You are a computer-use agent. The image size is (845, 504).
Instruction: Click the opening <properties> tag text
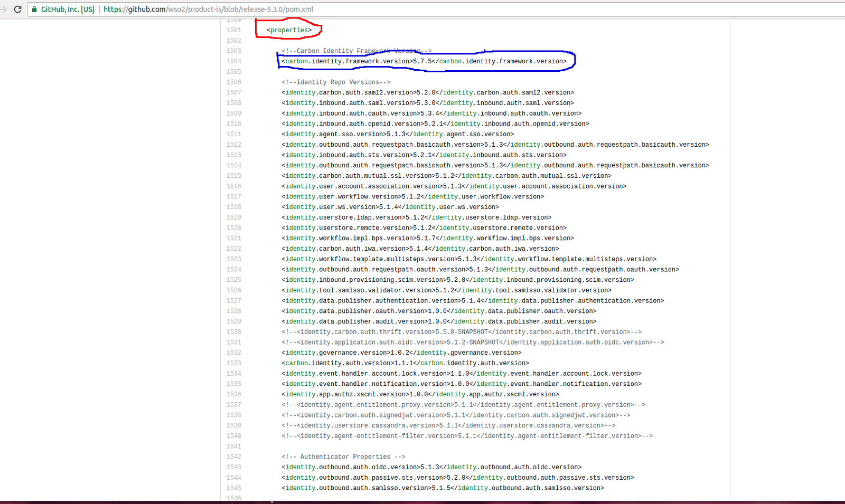289,31
